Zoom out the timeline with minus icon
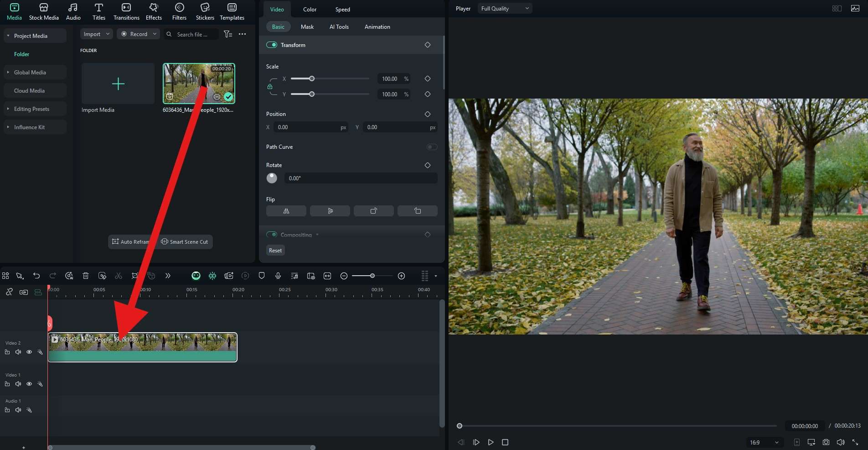Viewport: 868px width, 450px height. click(x=344, y=276)
